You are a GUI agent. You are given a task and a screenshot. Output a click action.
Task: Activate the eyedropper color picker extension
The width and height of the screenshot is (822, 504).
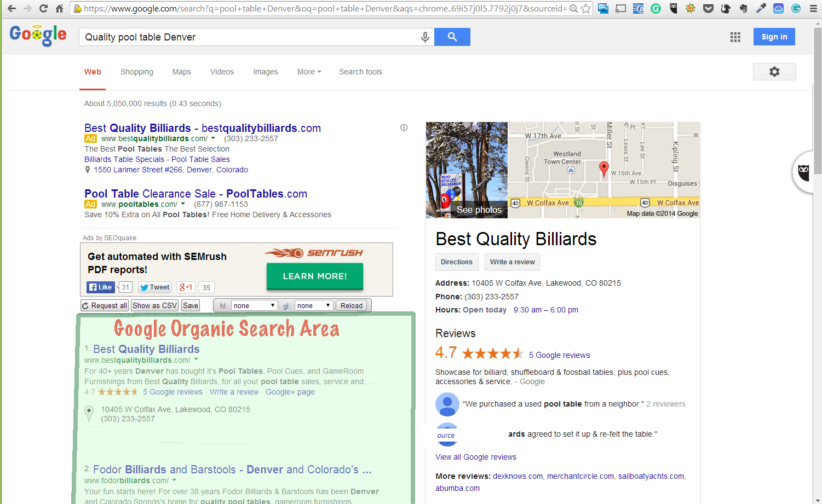click(x=761, y=8)
